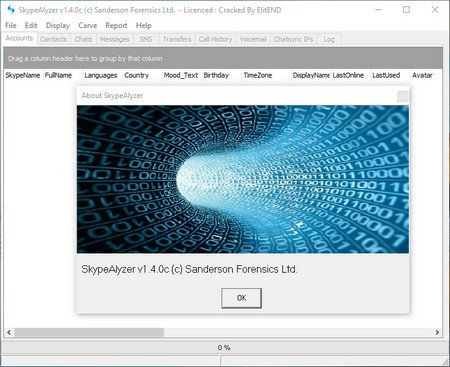Click the horizontal scrollbar right arrow
Screen dimensions: 450x367
[x=437, y=332]
